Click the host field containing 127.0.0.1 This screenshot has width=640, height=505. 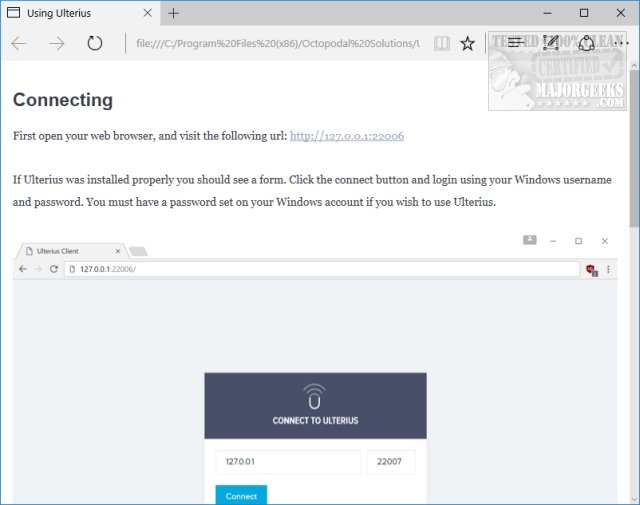coord(288,462)
